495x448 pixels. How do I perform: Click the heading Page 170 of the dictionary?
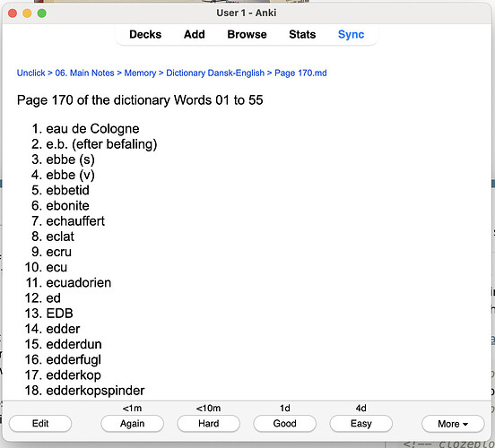coord(140,100)
